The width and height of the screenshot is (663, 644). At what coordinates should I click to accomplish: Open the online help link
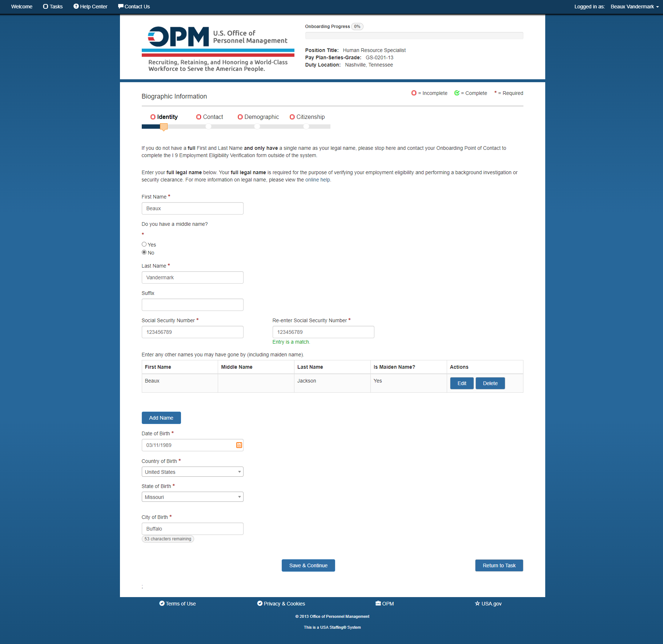pyautogui.click(x=318, y=180)
